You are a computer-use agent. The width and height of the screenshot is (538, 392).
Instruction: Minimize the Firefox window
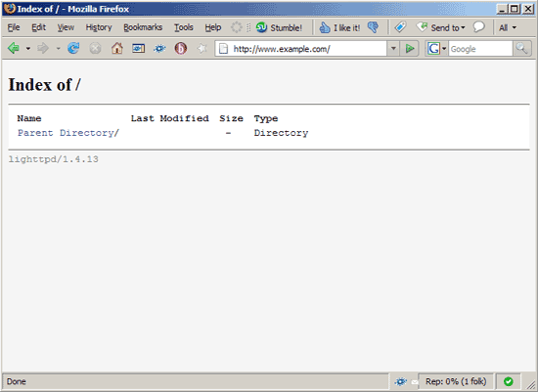pyautogui.click(x=502, y=9)
